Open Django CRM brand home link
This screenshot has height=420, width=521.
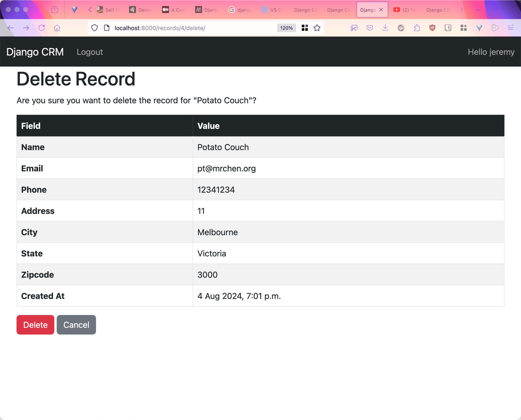35,52
